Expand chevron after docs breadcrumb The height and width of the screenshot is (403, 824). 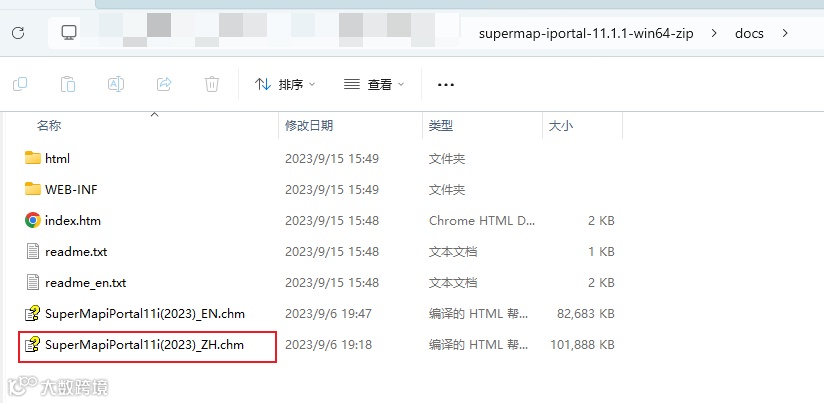tap(785, 33)
